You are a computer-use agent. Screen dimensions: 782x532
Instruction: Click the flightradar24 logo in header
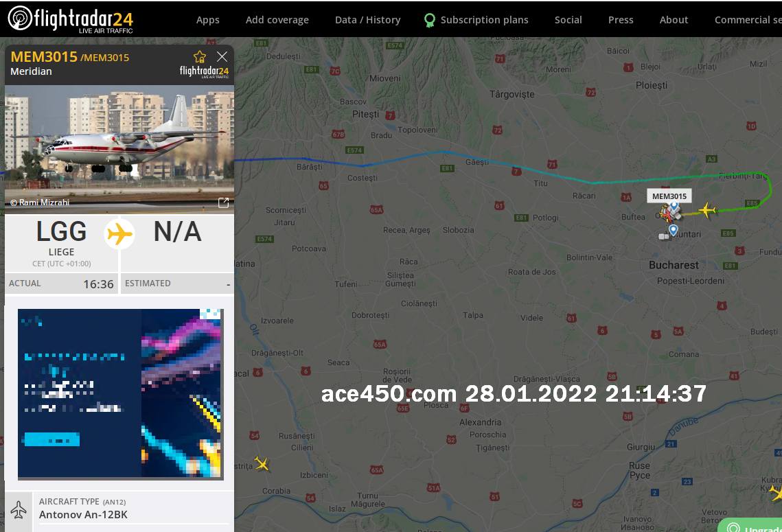[x=70, y=19]
